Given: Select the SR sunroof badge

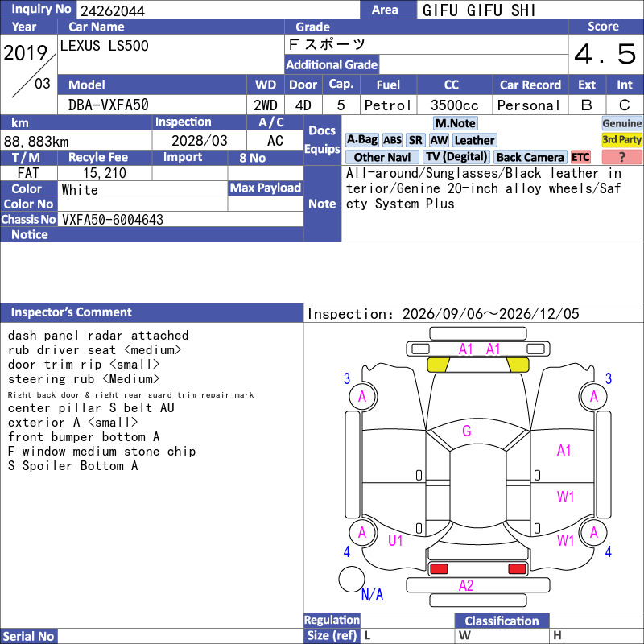Looking at the screenshot, I should click(415, 140).
